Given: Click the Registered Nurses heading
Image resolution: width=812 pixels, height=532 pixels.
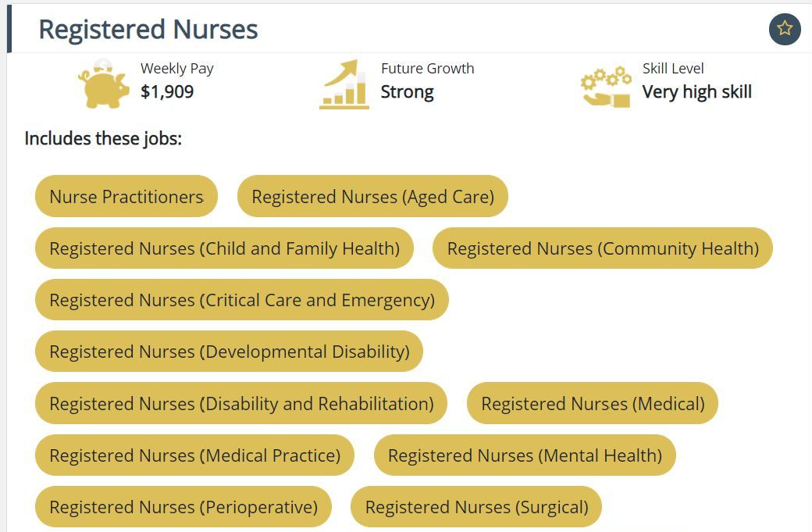Looking at the screenshot, I should 148,29.
